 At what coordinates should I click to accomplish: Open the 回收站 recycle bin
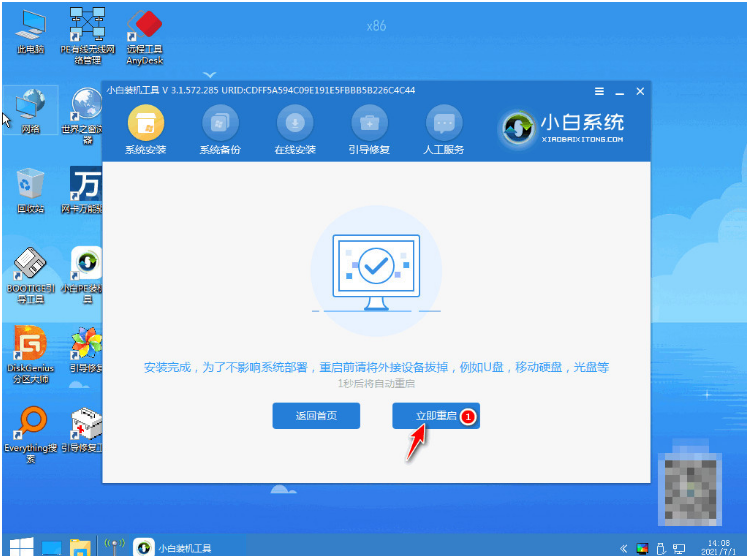[x=30, y=190]
